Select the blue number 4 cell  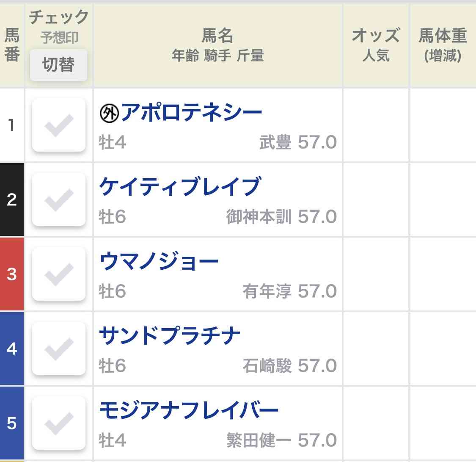pyautogui.click(x=12, y=349)
